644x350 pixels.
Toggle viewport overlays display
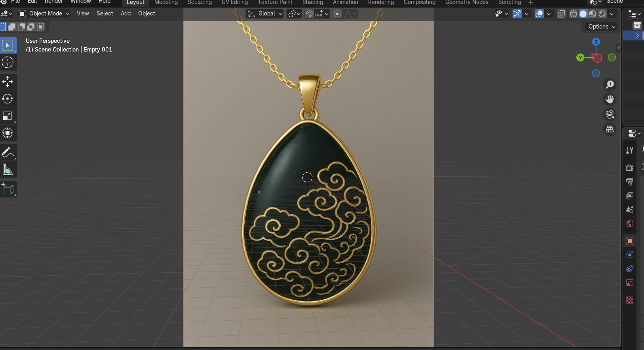click(x=539, y=14)
